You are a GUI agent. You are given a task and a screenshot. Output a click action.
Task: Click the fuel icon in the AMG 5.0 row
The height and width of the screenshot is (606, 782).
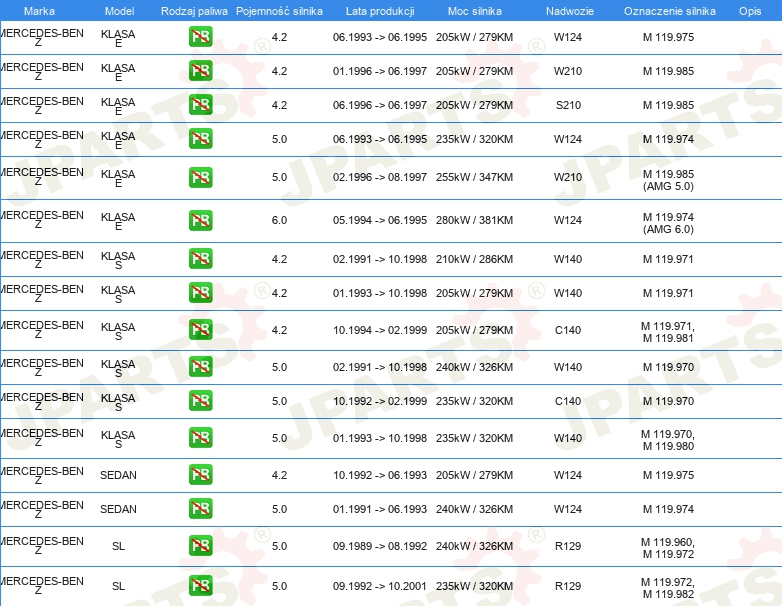pos(200,178)
